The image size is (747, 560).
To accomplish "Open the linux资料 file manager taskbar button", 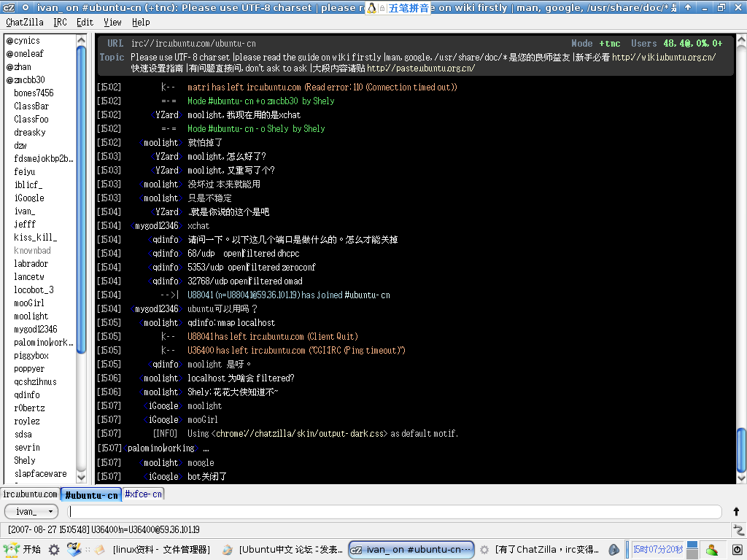I will tap(153, 550).
